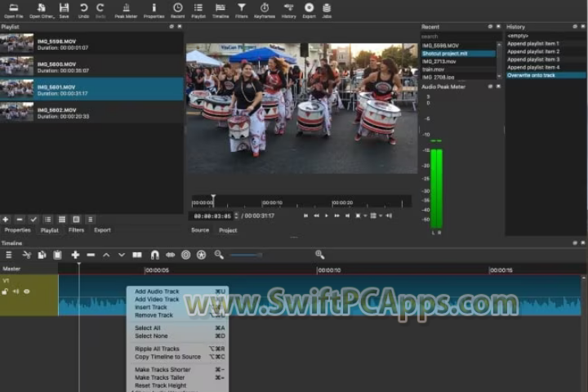588x392 pixels.
Task: Click the Open Other toolbar icon
Action: tap(42, 11)
